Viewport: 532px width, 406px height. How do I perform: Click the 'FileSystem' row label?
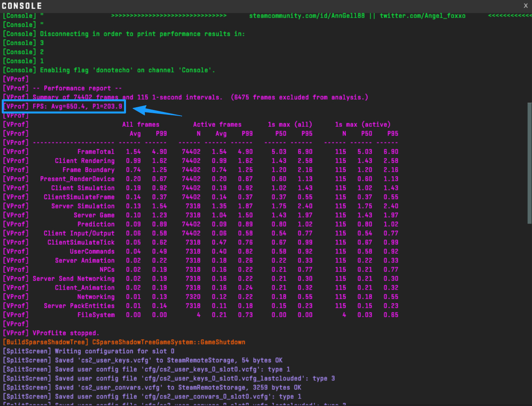pos(96,315)
